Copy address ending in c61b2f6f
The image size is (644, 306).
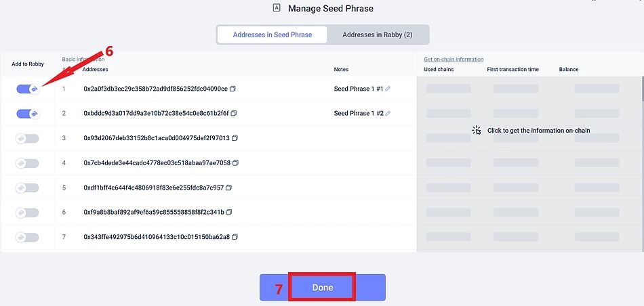pyautogui.click(x=235, y=113)
